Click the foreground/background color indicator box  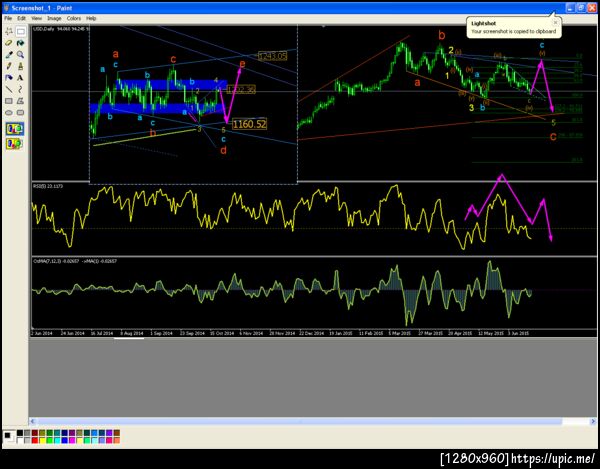(x=9, y=437)
